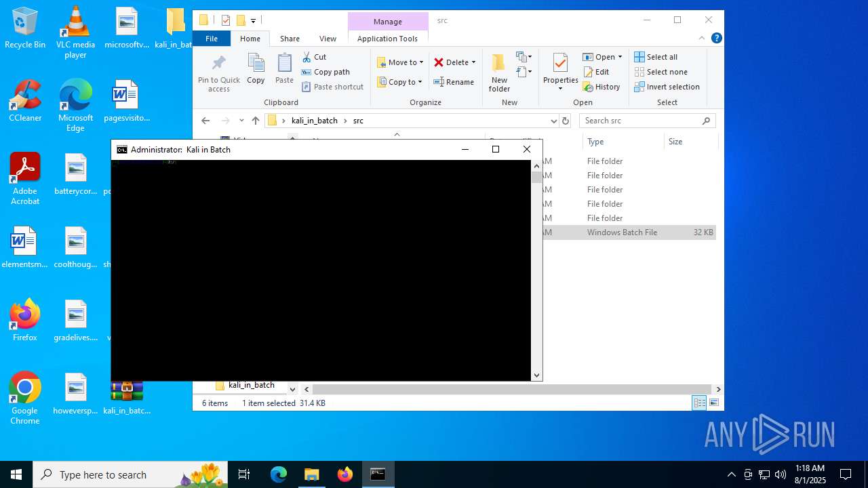This screenshot has height=488, width=868.
Task: Click src in address breadcrumb
Action: tap(358, 121)
